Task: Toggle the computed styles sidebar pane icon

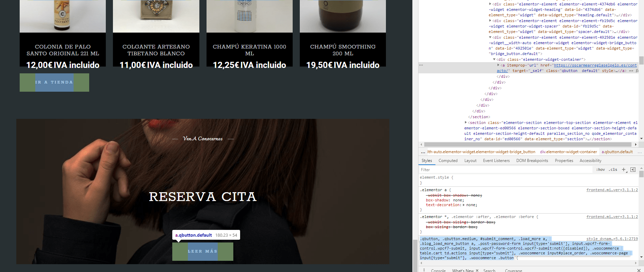Action: pyautogui.click(x=633, y=169)
